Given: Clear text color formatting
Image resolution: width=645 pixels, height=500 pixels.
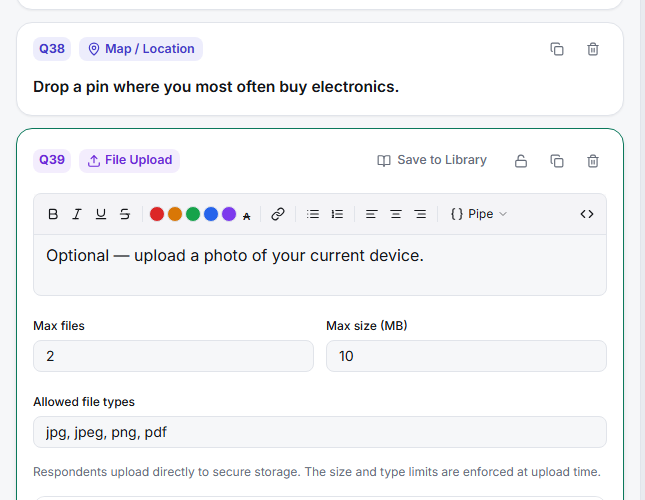Looking at the screenshot, I should point(246,216).
